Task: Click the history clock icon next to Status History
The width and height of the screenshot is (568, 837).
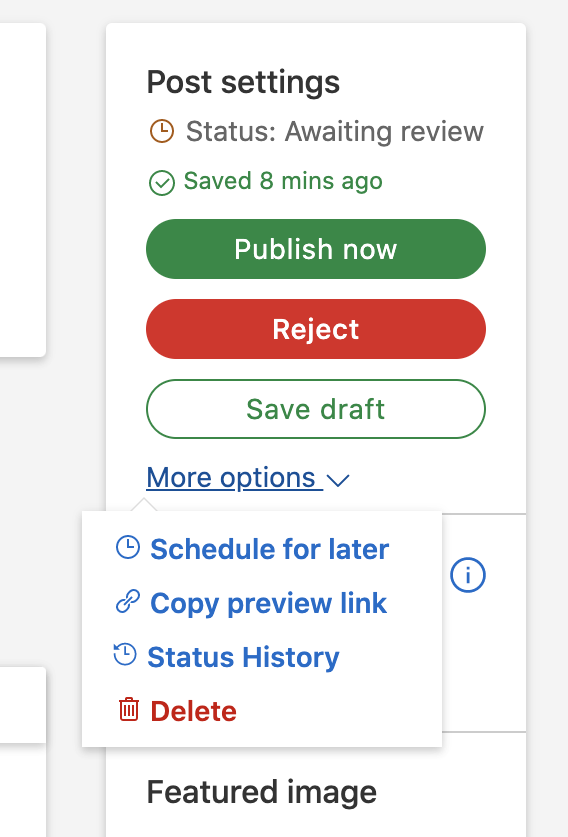Action: coord(125,654)
